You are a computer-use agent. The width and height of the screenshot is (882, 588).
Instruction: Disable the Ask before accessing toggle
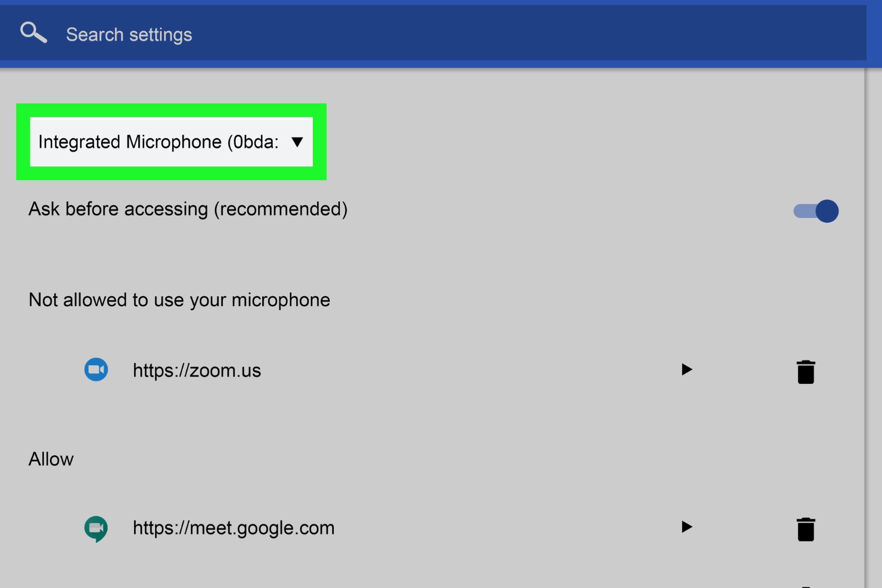coord(816,211)
